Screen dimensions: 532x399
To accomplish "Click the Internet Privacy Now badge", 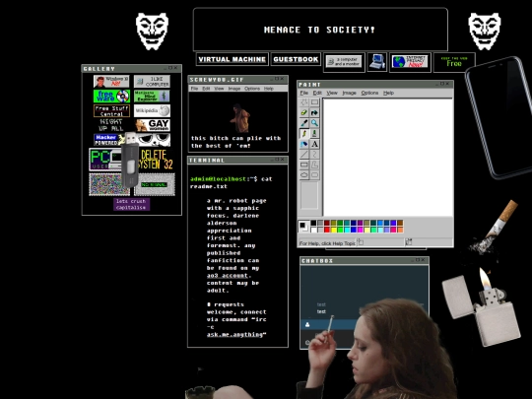I will point(410,62).
